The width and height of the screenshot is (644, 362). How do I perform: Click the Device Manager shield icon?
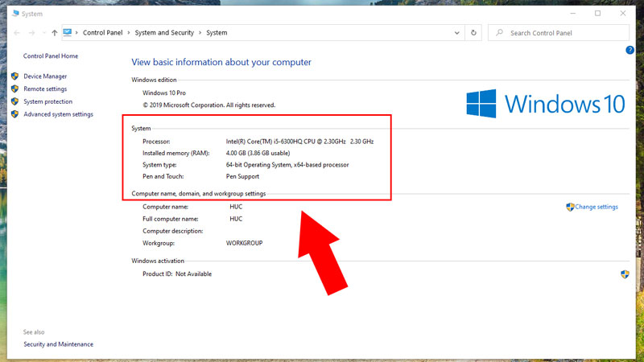tap(14, 76)
